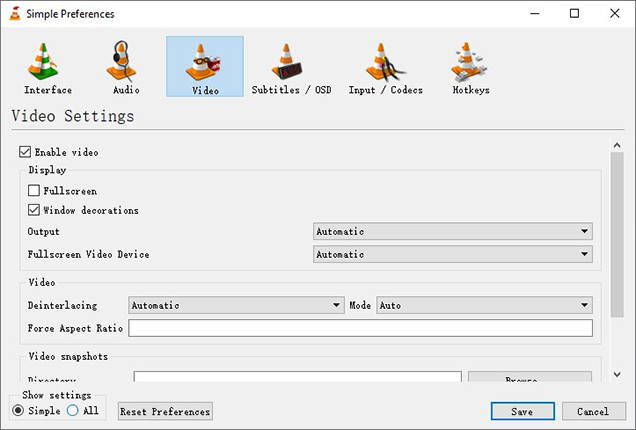The height and width of the screenshot is (430, 636).
Task: Minimize the Simple Preferences window
Action: pyautogui.click(x=535, y=13)
